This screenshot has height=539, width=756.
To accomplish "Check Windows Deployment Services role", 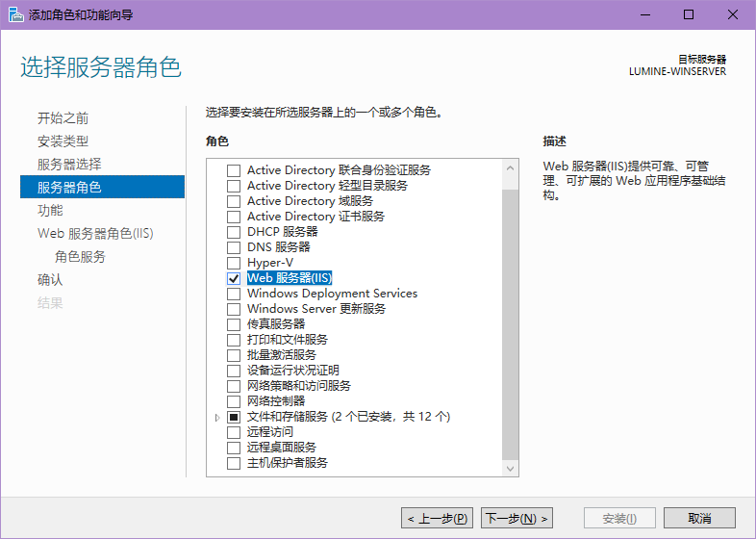I will coord(233,294).
